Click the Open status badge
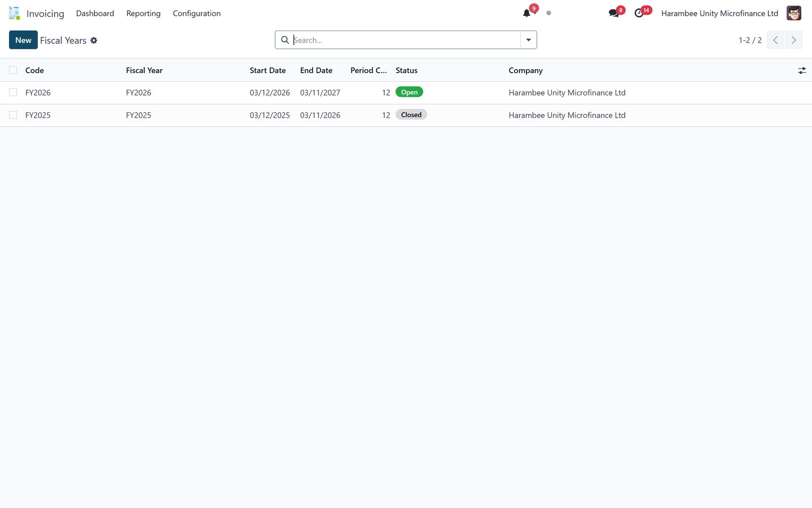Image resolution: width=812 pixels, height=508 pixels. click(409, 92)
